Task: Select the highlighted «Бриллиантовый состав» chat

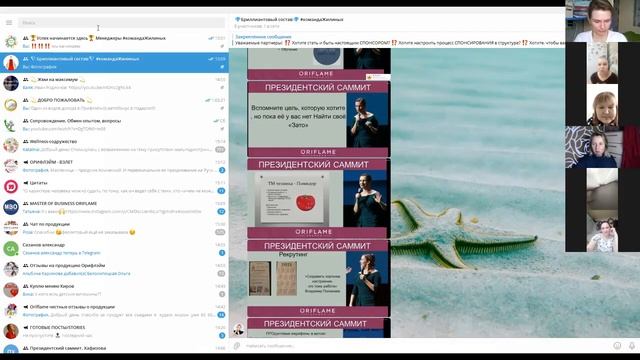Action: 114,62
